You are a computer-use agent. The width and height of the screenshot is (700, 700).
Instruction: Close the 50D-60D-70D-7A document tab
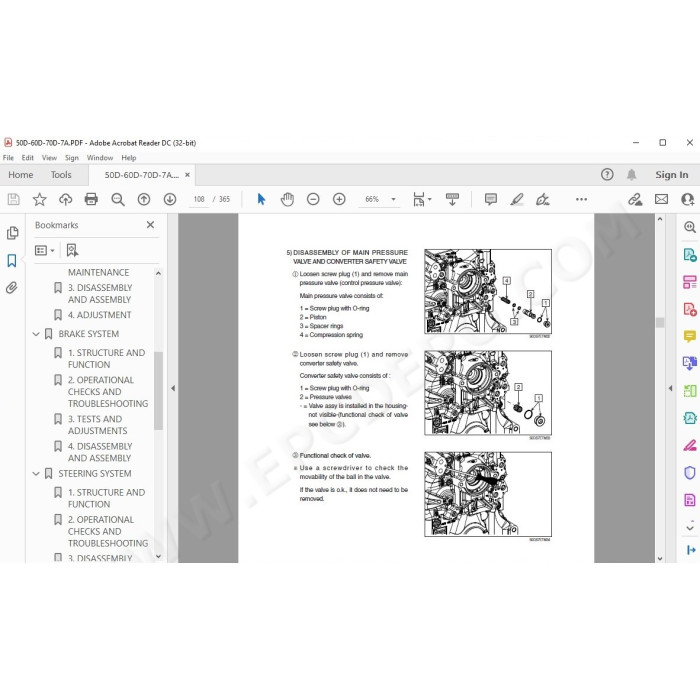tap(188, 175)
